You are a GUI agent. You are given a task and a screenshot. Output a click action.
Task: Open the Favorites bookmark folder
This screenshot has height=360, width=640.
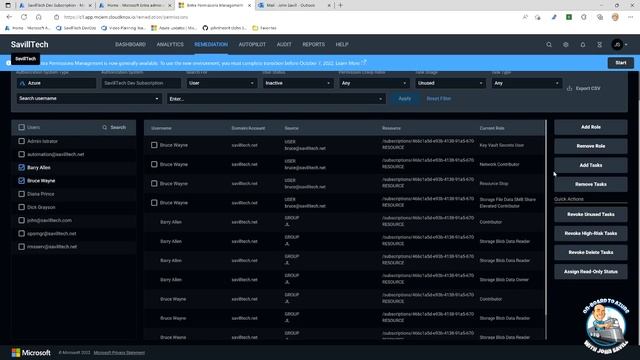point(264,28)
